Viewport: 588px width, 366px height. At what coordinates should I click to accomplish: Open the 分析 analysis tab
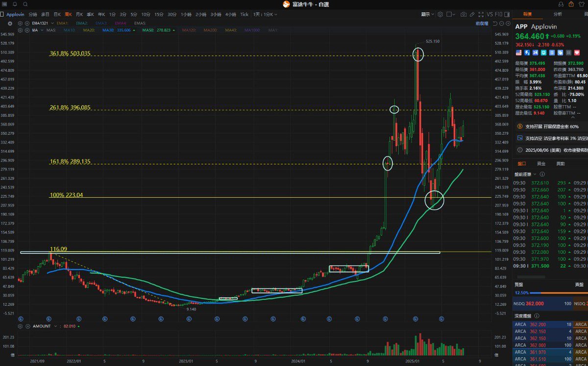tap(558, 14)
